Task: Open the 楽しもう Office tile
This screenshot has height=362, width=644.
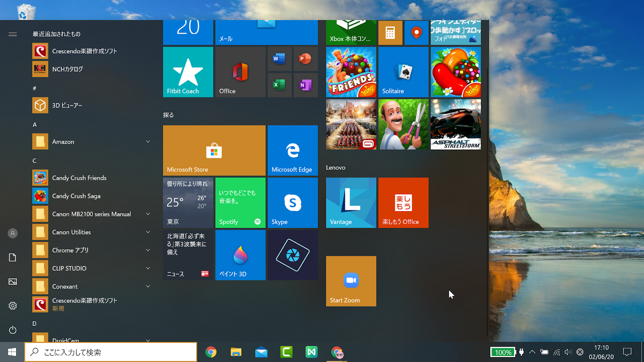Action: point(403,203)
